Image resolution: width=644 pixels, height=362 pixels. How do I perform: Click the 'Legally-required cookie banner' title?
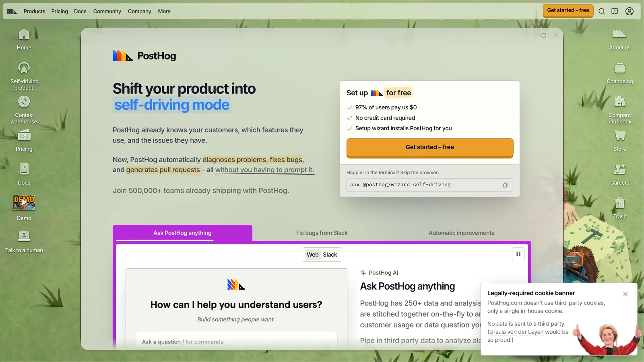531,293
